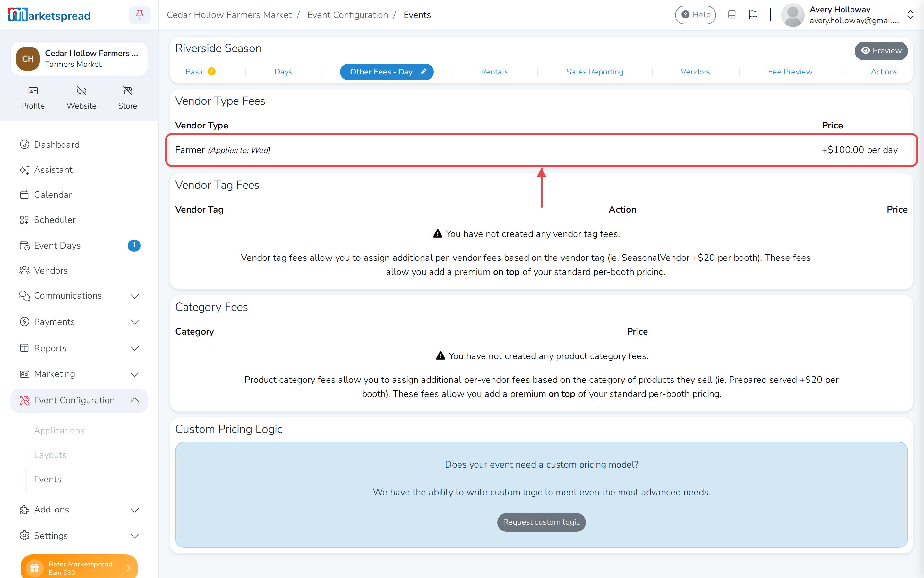The width and height of the screenshot is (924, 578).
Task: Expand the Reports menu
Action: tap(79, 348)
